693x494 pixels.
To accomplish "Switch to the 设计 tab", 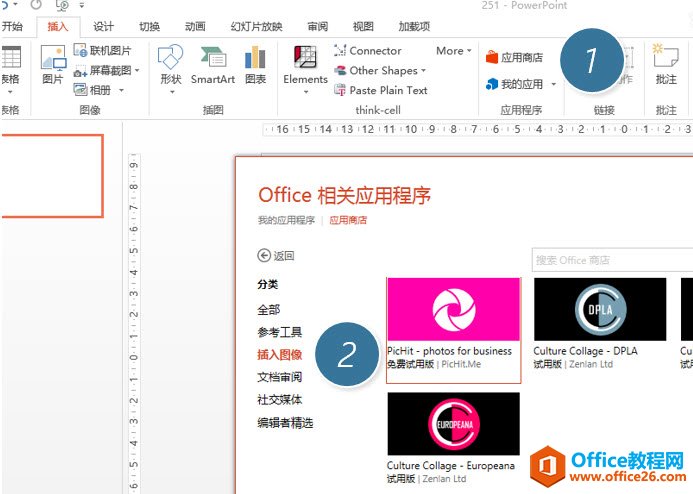I will [103, 27].
